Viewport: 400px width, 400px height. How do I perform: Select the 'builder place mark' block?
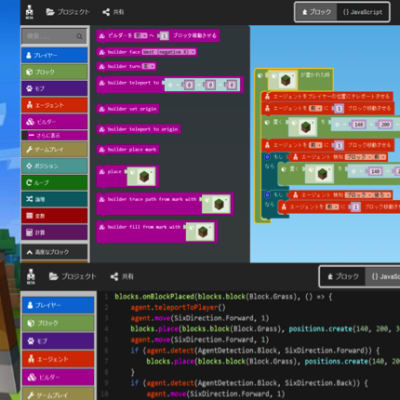128,149
